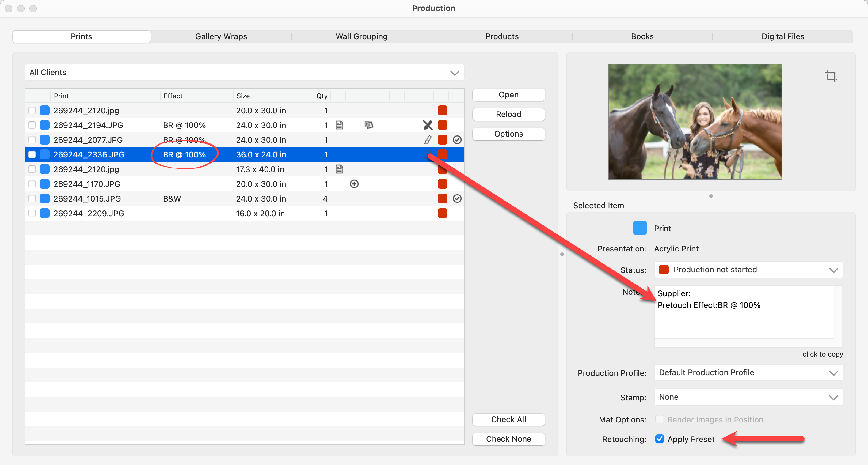Click the retouch brush icon on 269244_2077.JPG row
The image size is (868, 465).
[428, 140]
